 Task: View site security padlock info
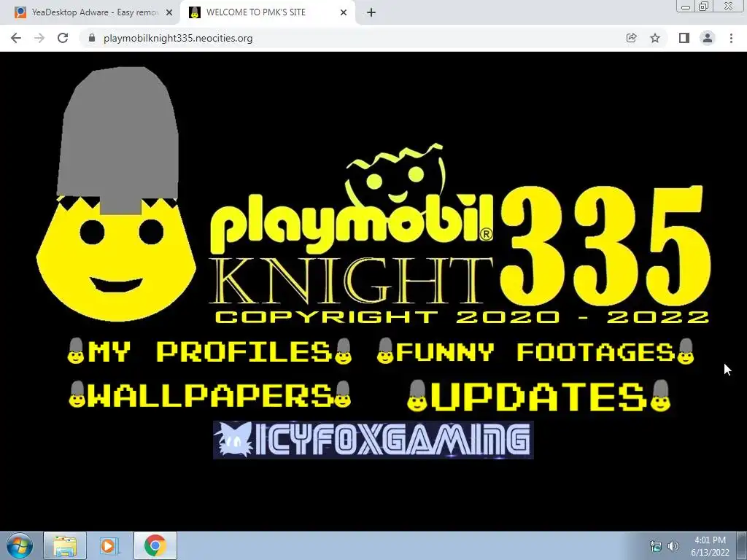(x=92, y=38)
